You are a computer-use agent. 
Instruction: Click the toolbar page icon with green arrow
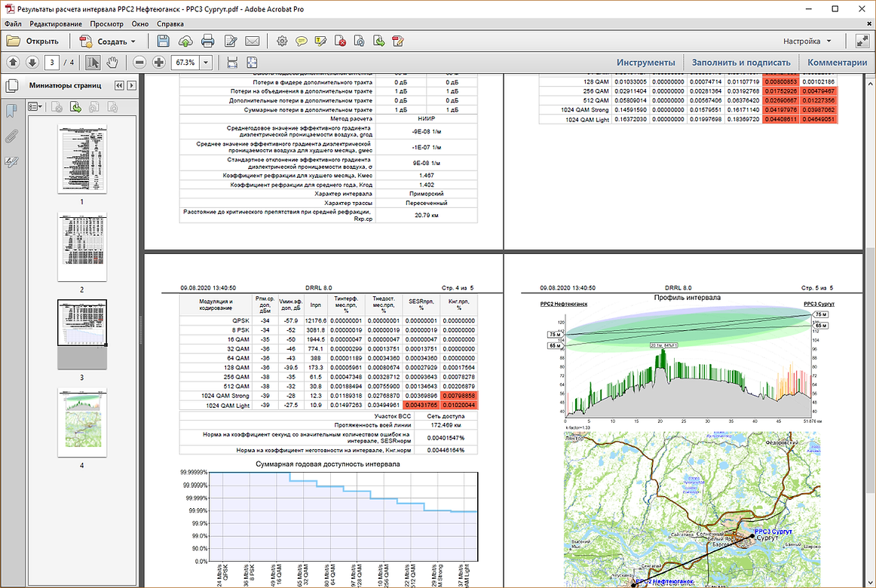pos(378,41)
